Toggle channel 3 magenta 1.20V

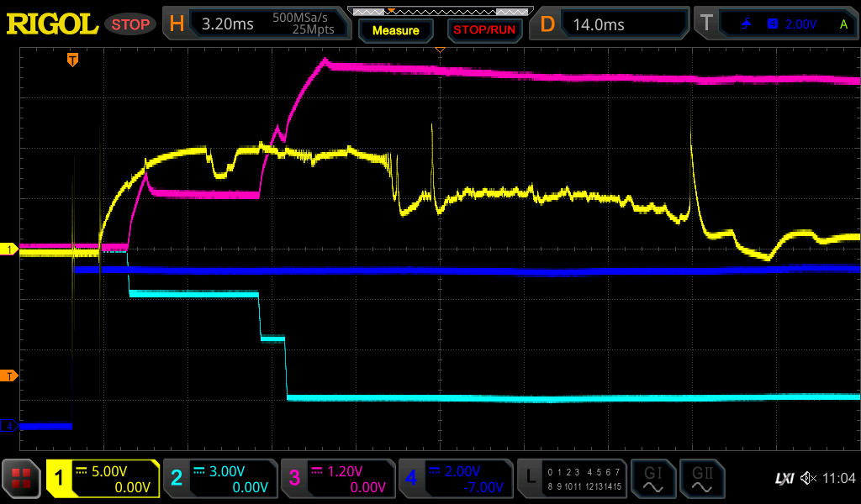pos(336,479)
